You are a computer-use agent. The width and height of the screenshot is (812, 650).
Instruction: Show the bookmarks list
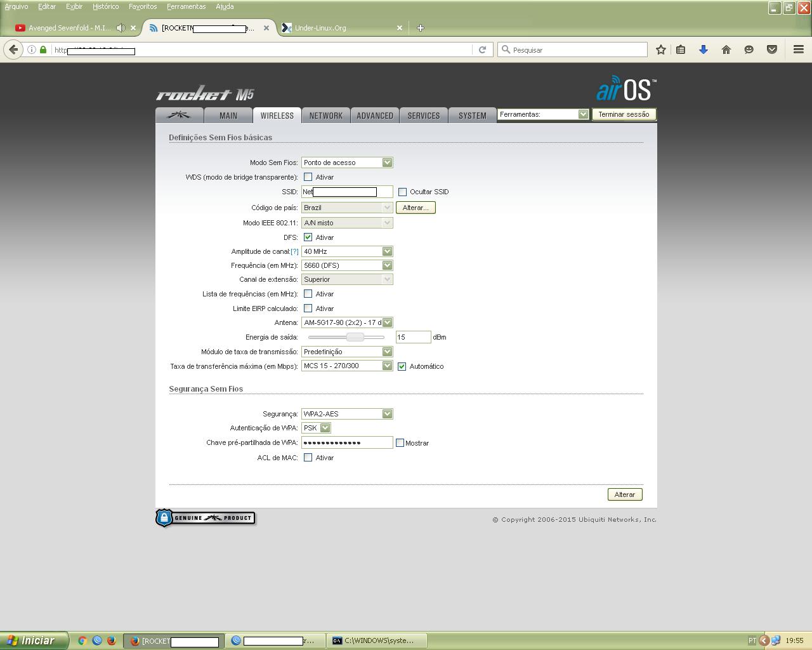click(681, 50)
